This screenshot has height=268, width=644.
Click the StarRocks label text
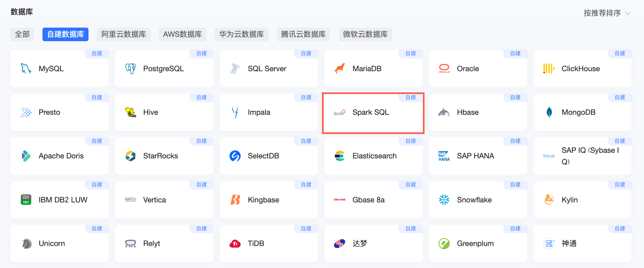pyautogui.click(x=161, y=156)
